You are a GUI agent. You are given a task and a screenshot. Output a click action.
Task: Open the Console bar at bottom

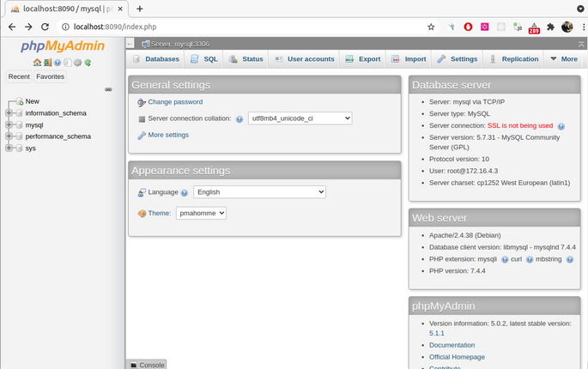tap(147, 365)
